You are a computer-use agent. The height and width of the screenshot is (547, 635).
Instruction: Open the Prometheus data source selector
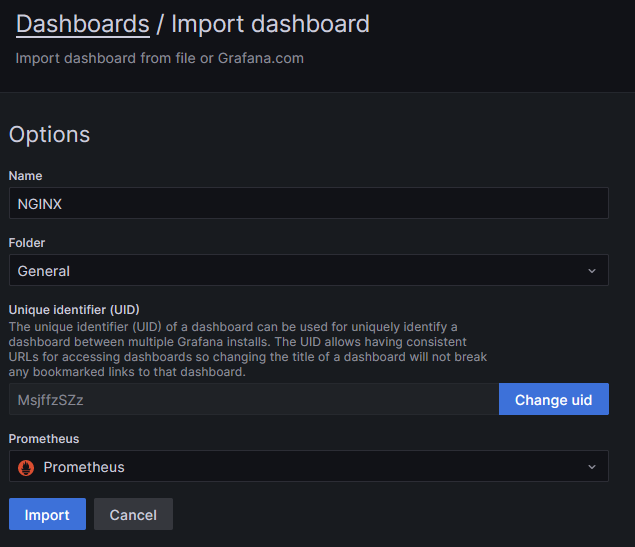tap(300, 467)
